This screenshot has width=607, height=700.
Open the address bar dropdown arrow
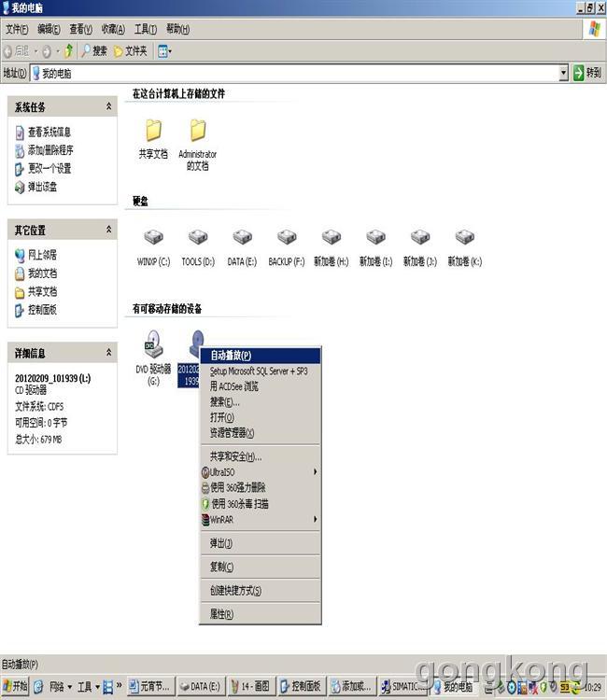[563, 73]
